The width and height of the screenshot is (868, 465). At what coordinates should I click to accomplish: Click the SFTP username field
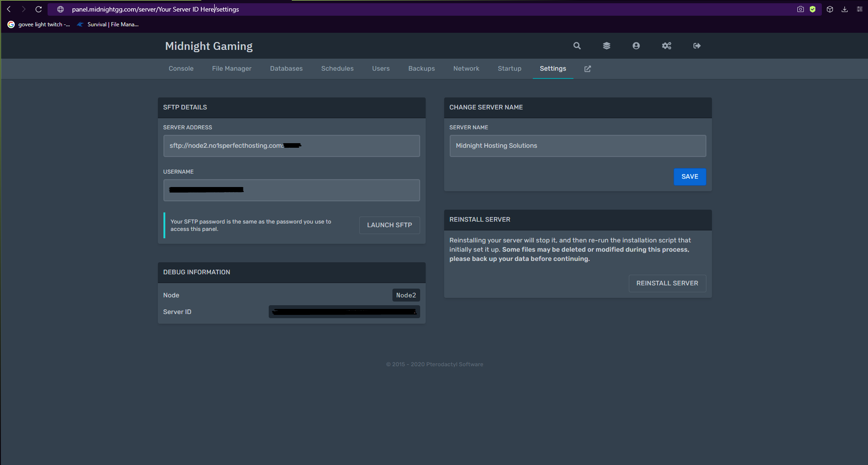(x=291, y=190)
